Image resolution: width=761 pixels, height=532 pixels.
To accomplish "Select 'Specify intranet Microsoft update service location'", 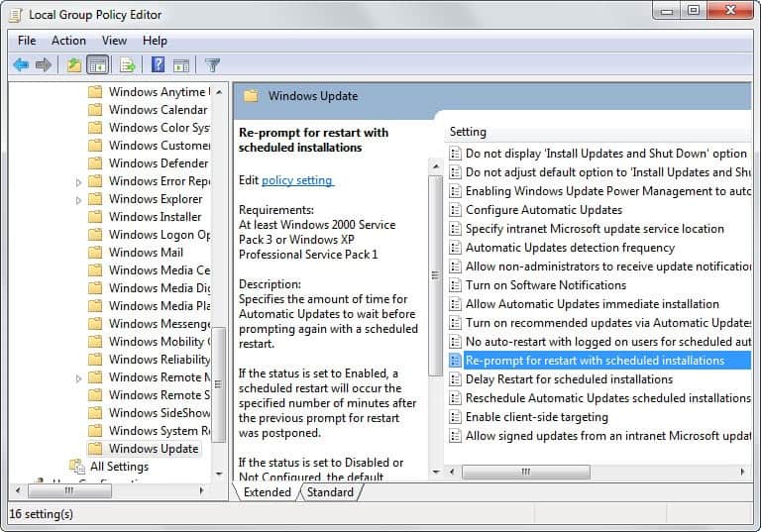I will pyautogui.click(x=595, y=229).
